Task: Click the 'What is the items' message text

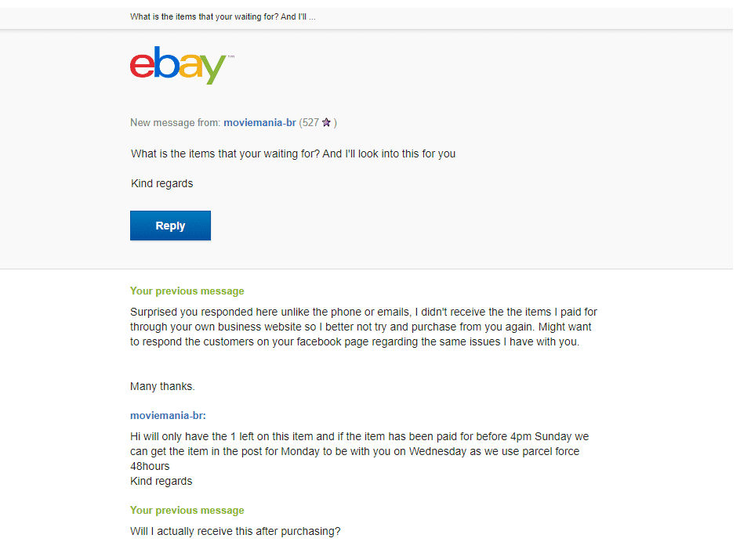Action: click(x=293, y=154)
